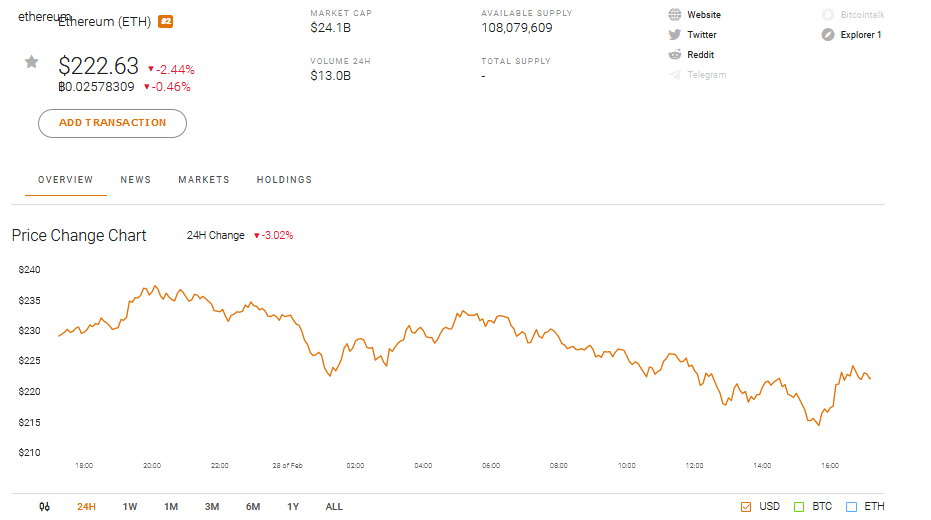Click the Website globe icon
The width and height of the screenshot is (931, 520).
pyautogui.click(x=675, y=15)
